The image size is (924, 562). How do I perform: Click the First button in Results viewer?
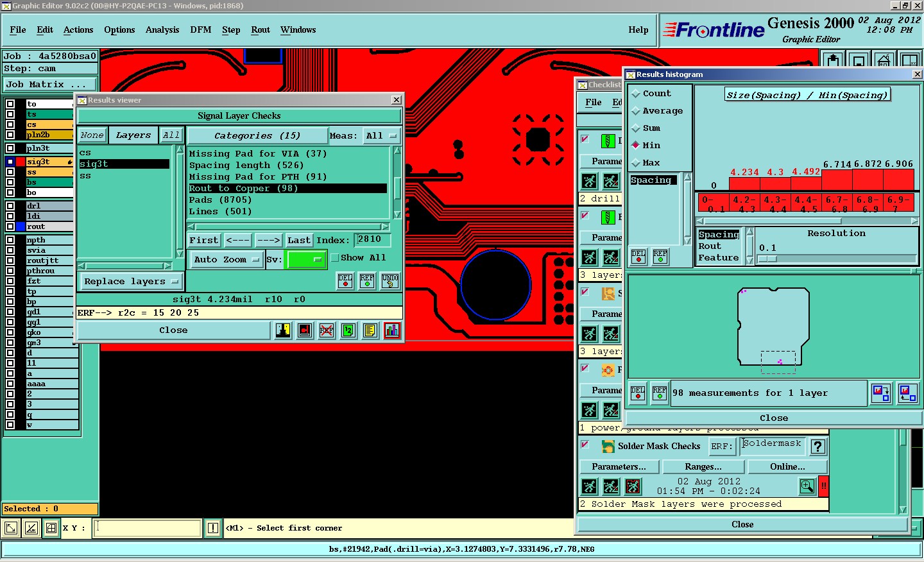(204, 241)
